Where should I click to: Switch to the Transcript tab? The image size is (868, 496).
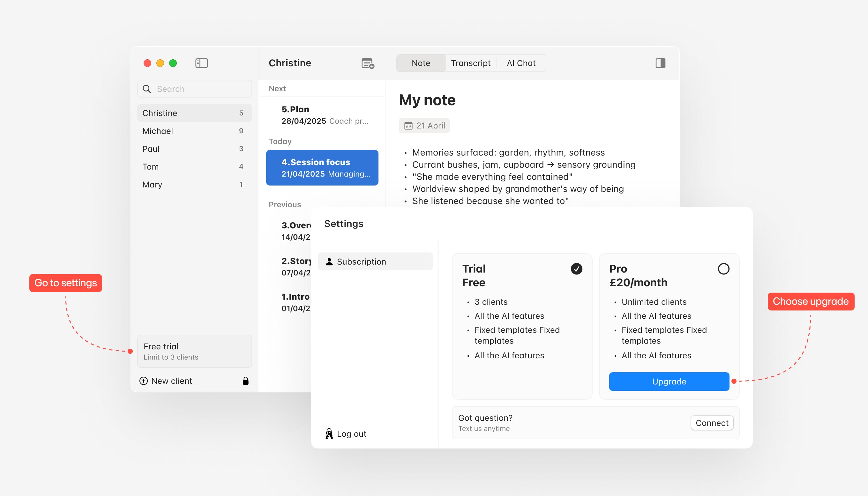470,63
